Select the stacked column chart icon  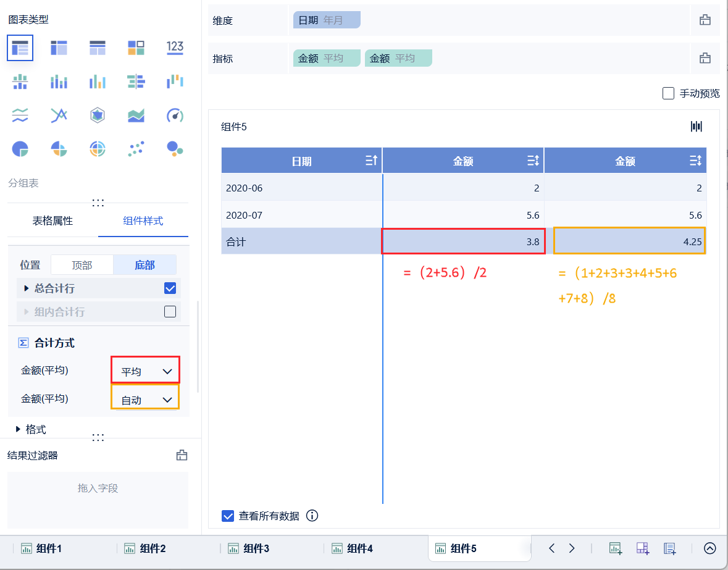click(x=59, y=82)
